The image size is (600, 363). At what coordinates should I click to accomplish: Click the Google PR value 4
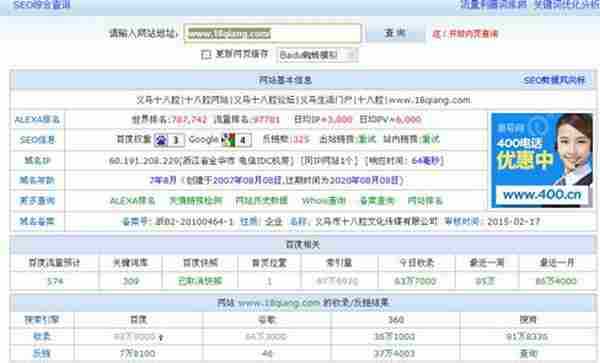tap(243, 140)
